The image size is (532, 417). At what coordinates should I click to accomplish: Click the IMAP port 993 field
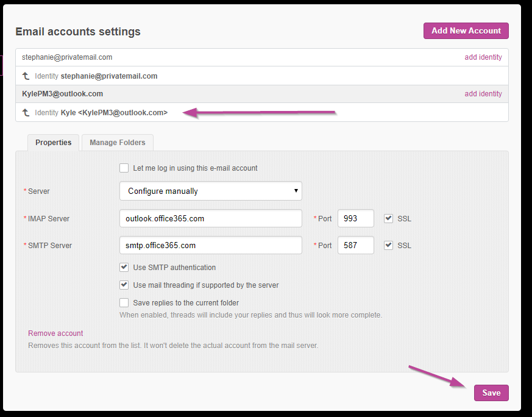(355, 218)
